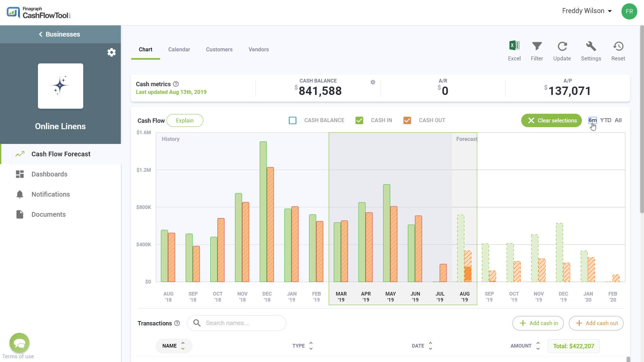Switch to the Customers tab
644x362 pixels.
pos(219,49)
